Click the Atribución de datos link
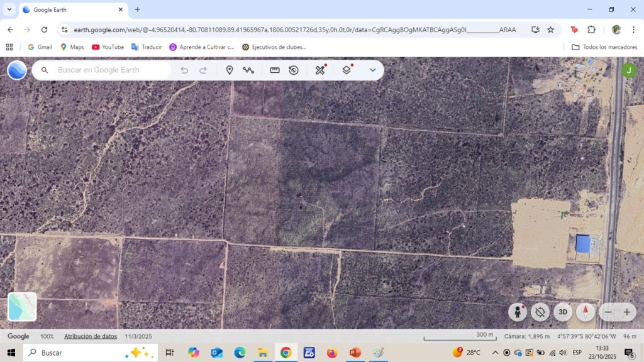This screenshot has width=644, height=362. pos(91,336)
